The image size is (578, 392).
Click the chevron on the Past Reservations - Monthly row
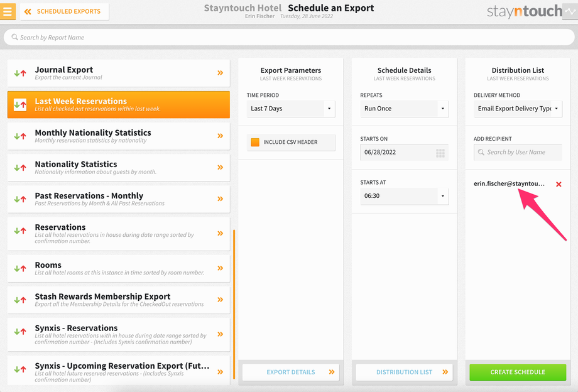(220, 199)
